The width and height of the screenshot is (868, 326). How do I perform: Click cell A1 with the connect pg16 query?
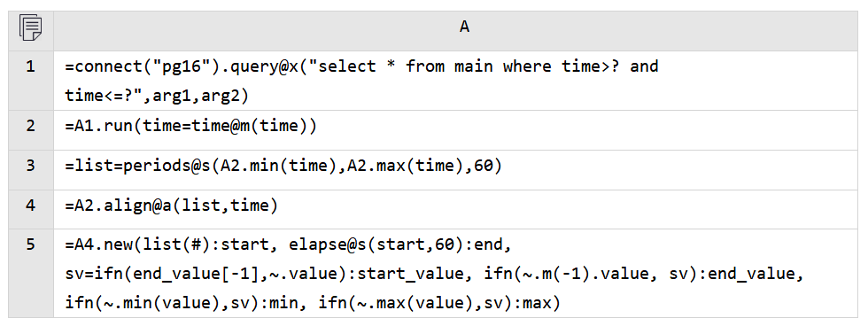coord(455,81)
